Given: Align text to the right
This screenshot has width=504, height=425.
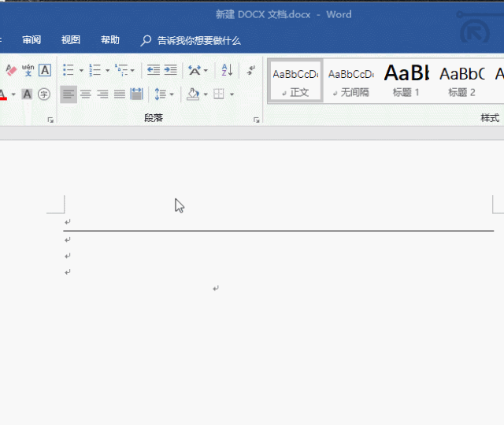Looking at the screenshot, I should pyautogui.click(x=102, y=94).
